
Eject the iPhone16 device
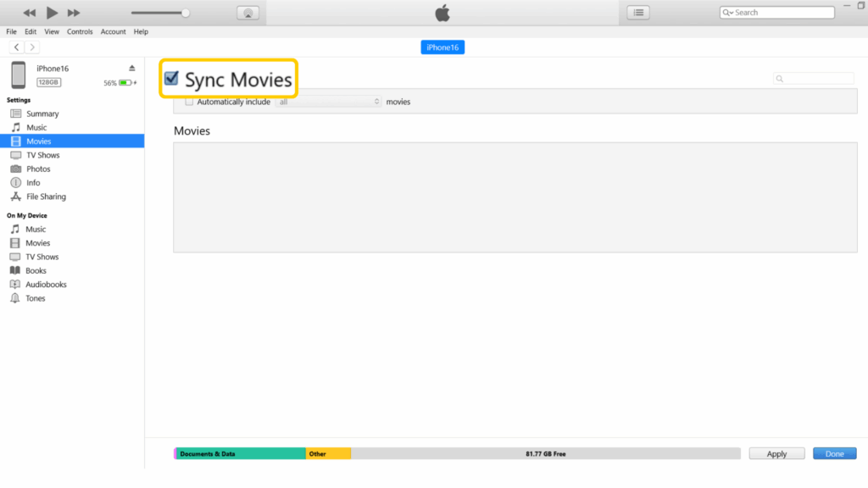[131, 67]
